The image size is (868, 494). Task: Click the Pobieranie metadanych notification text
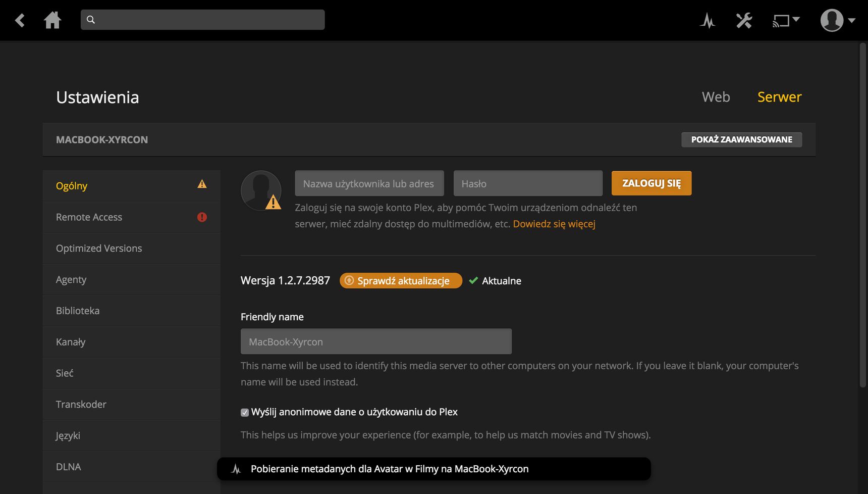click(390, 469)
